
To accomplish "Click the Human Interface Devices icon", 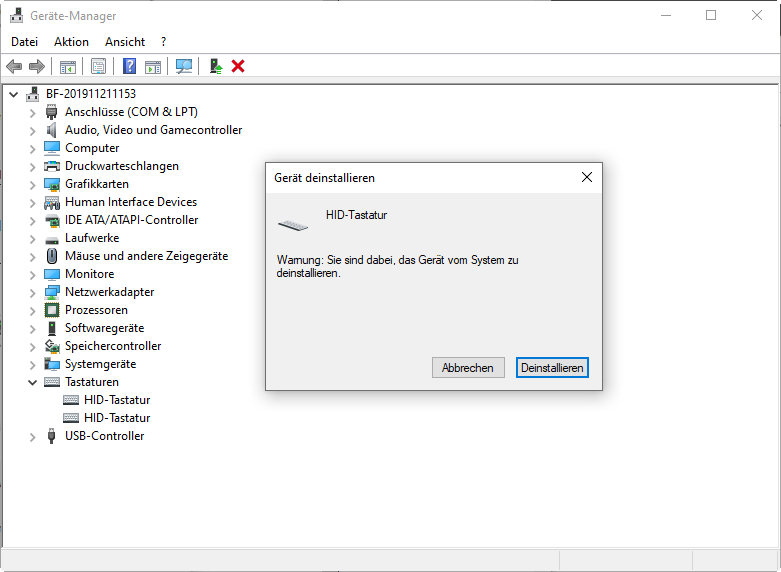I will [52, 202].
